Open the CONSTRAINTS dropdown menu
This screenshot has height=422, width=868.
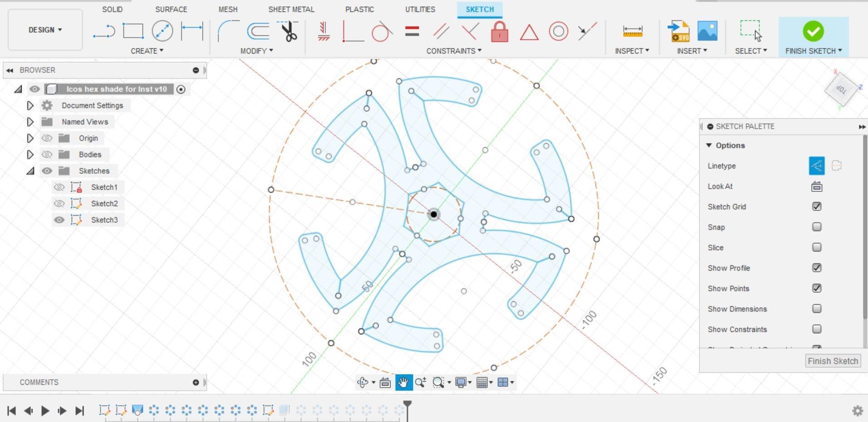pos(454,51)
